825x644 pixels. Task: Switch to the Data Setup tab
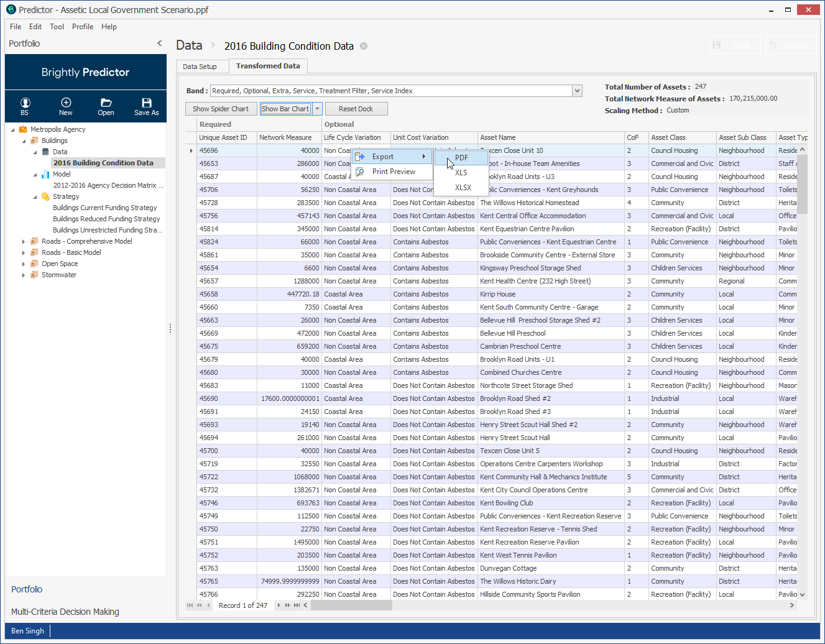coord(201,66)
